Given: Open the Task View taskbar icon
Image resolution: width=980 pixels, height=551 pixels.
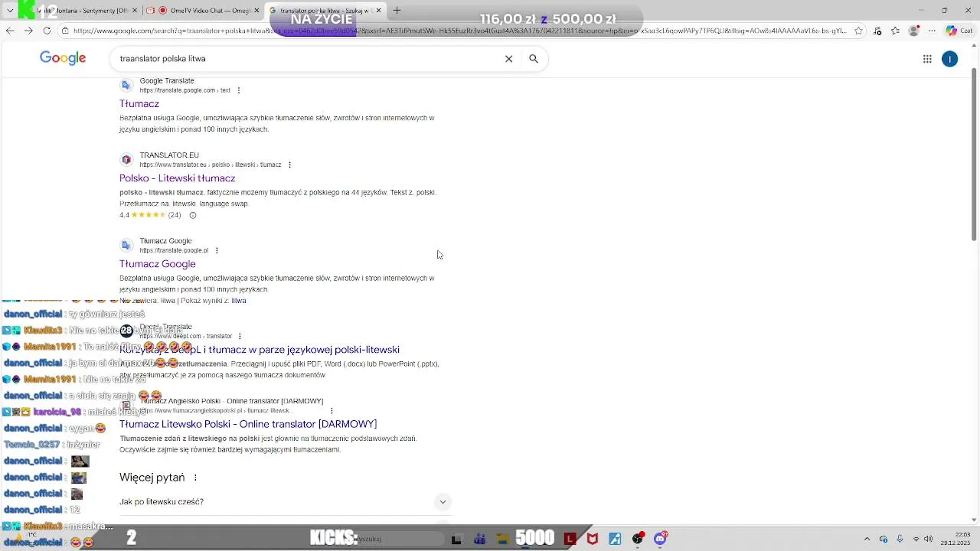Looking at the screenshot, I should coord(456,539).
